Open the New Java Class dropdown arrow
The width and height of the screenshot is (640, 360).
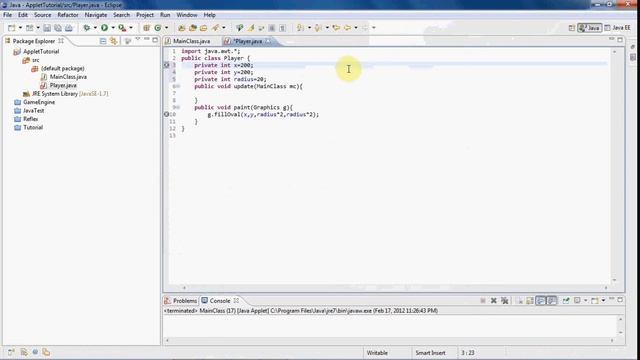(166, 28)
